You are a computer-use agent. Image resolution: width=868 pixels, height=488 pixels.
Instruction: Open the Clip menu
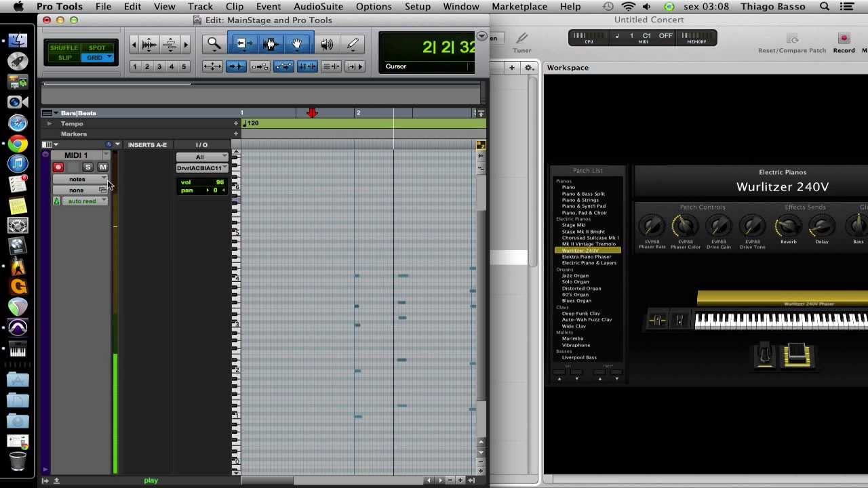(x=235, y=7)
